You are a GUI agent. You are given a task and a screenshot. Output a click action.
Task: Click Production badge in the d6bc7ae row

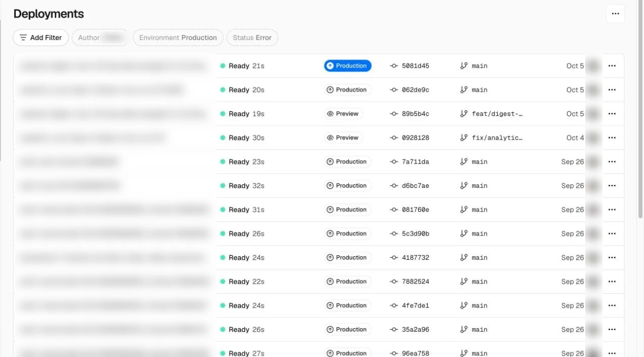click(348, 186)
